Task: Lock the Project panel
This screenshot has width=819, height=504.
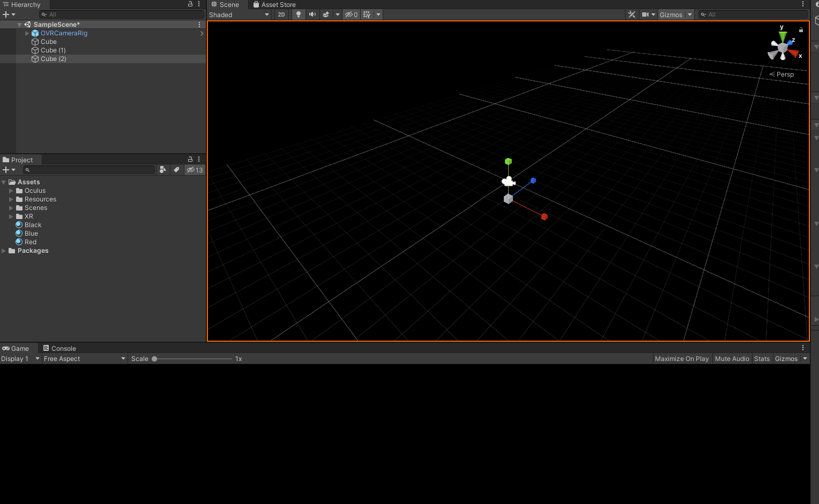Action: (190, 159)
